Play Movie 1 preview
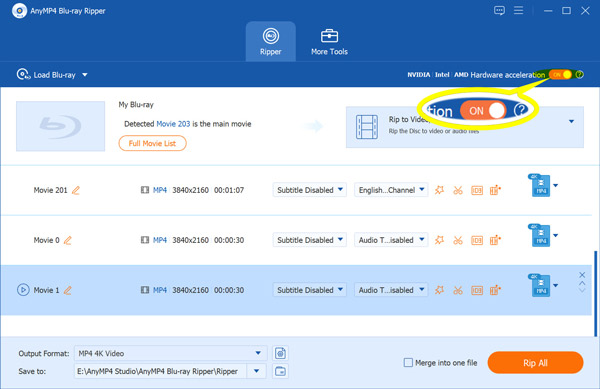This screenshot has width=600, height=389. [x=23, y=290]
